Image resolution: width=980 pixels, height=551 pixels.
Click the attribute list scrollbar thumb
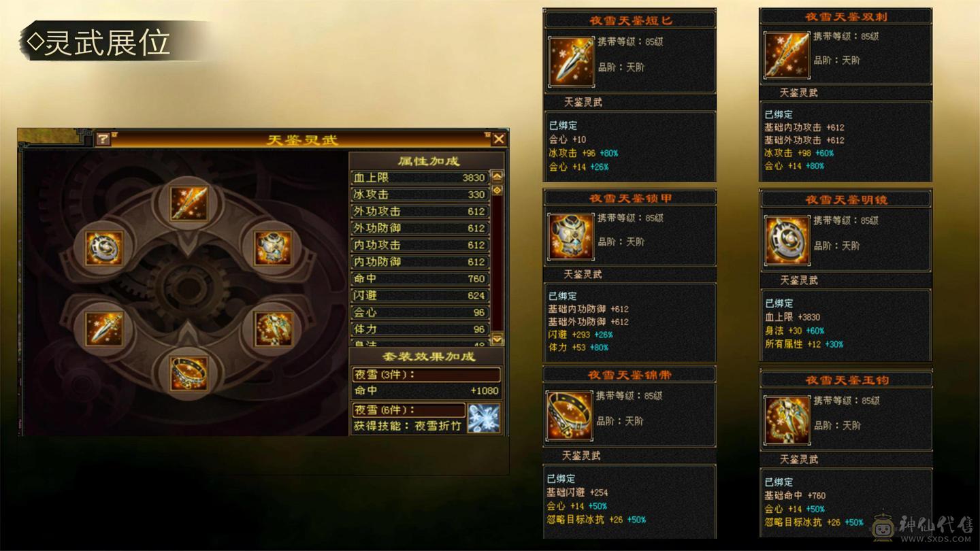pos(497,190)
